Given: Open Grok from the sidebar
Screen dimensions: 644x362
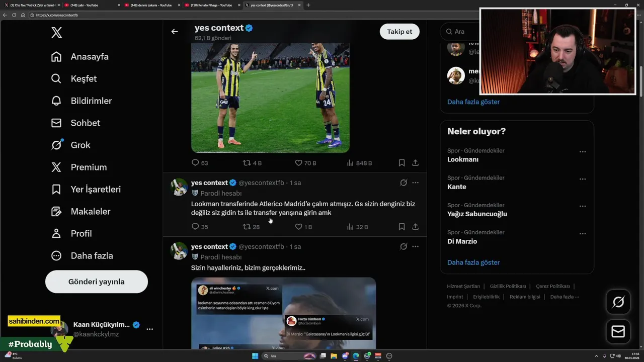Looking at the screenshot, I should coord(71,145).
